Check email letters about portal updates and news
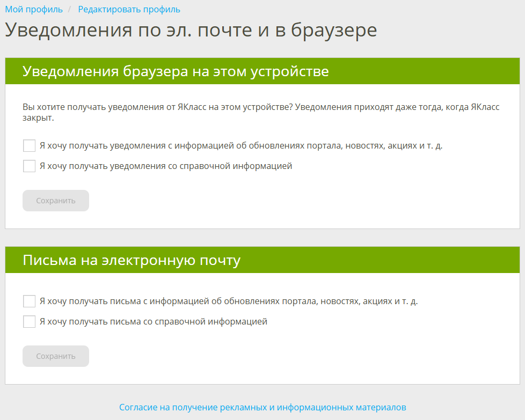This screenshot has height=420, width=525. (29, 301)
